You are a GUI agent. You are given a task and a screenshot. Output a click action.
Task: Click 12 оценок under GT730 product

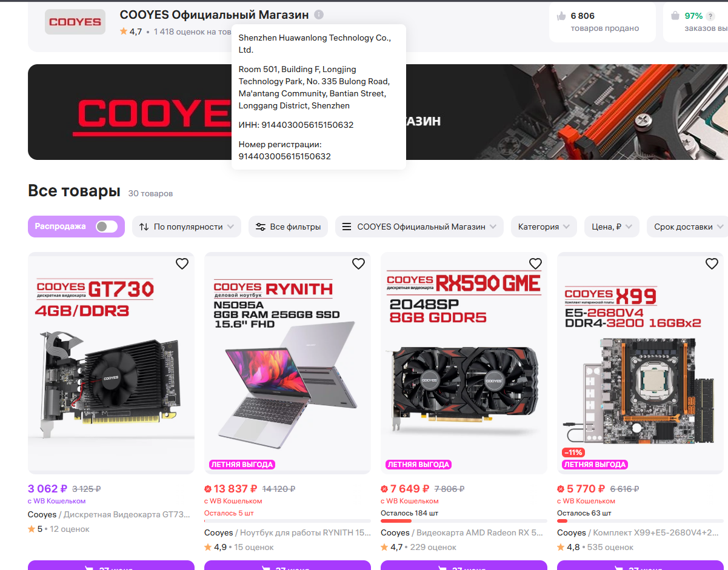pyautogui.click(x=70, y=529)
